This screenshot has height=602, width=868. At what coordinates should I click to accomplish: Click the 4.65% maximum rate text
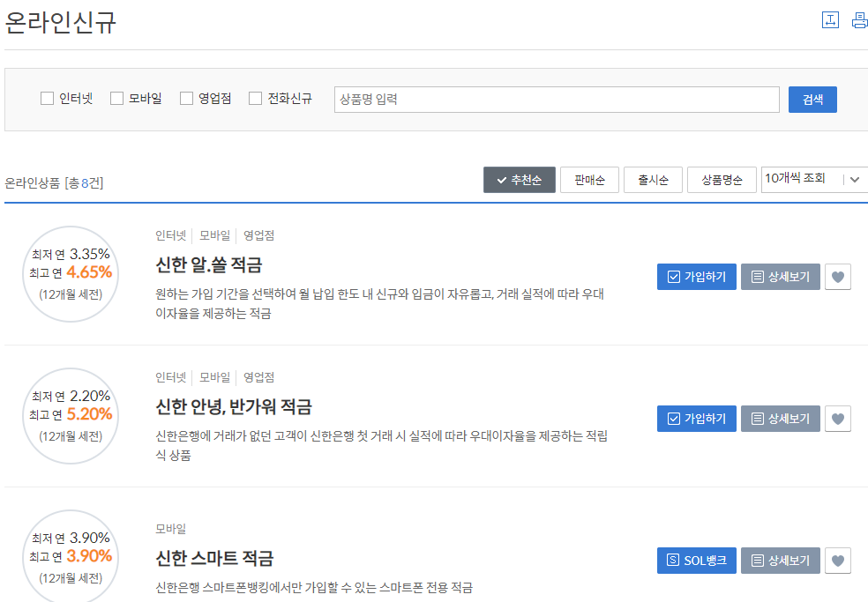pos(89,272)
